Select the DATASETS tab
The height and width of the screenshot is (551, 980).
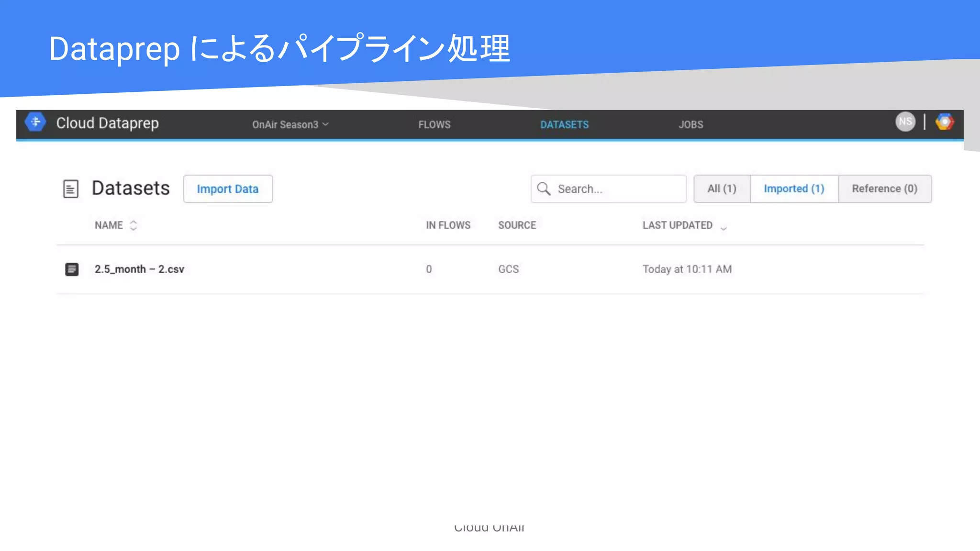click(x=564, y=124)
